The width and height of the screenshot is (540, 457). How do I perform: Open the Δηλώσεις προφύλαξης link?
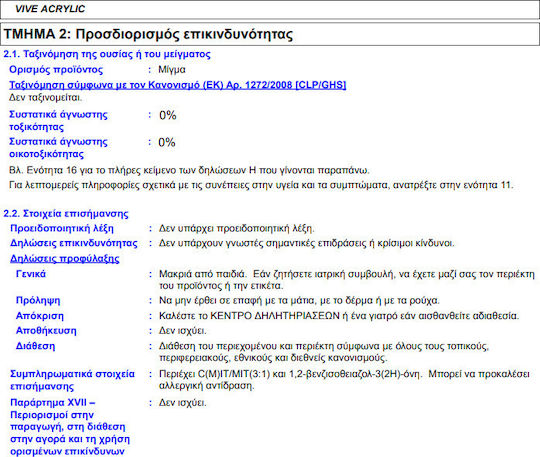pyautogui.click(x=65, y=258)
